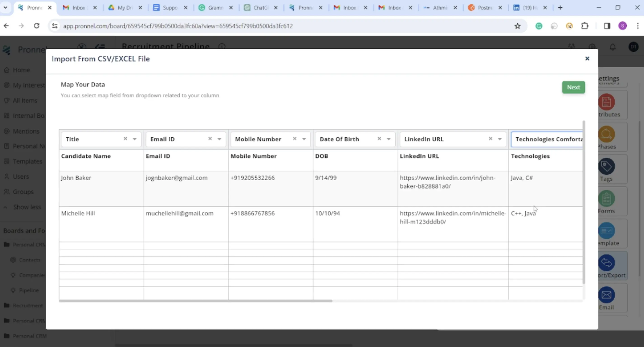This screenshot has width=644, height=347.
Task: Open the Phases settings icon
Action: coord(607,134)
